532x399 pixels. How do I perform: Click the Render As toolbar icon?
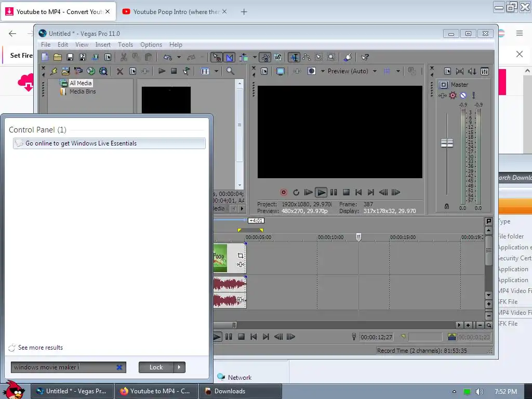pyautogui.click(x=95, y=57)
